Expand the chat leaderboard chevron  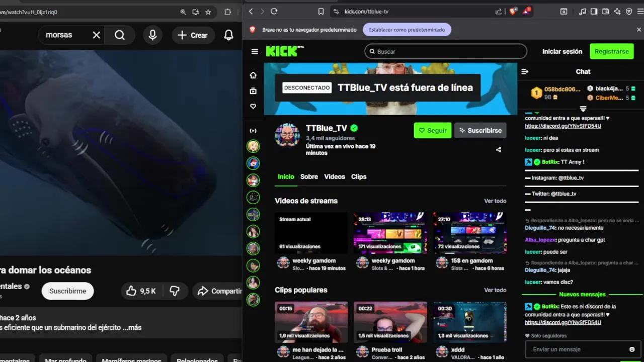click(x=583, y=109)
